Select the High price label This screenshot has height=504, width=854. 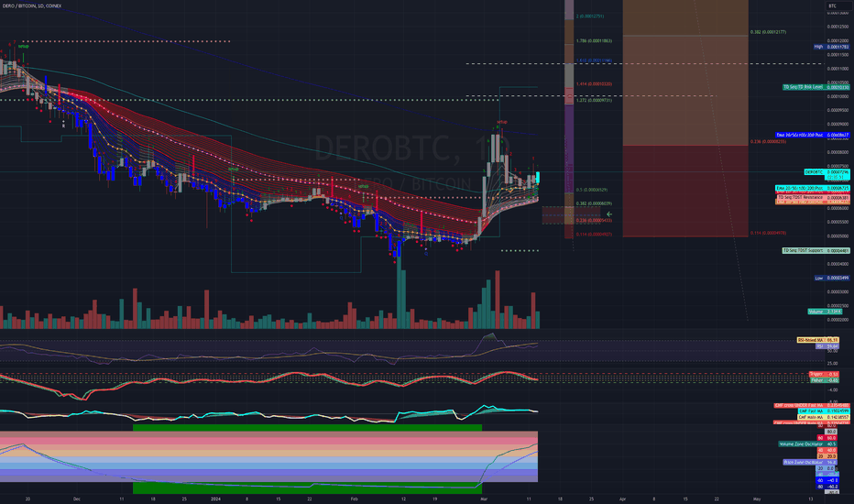tap(831, 47)
